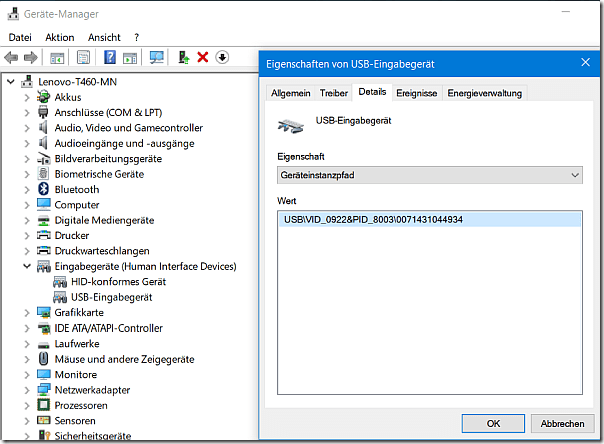
Task: Scan for hardware changes monitor icon
Action: click(x=157, y=58)
